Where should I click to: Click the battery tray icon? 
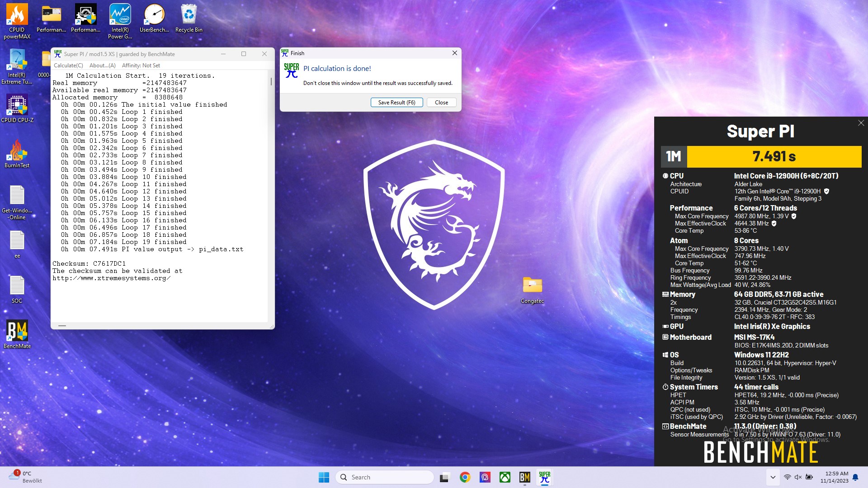pyautogui.click(x=809, y=477)
